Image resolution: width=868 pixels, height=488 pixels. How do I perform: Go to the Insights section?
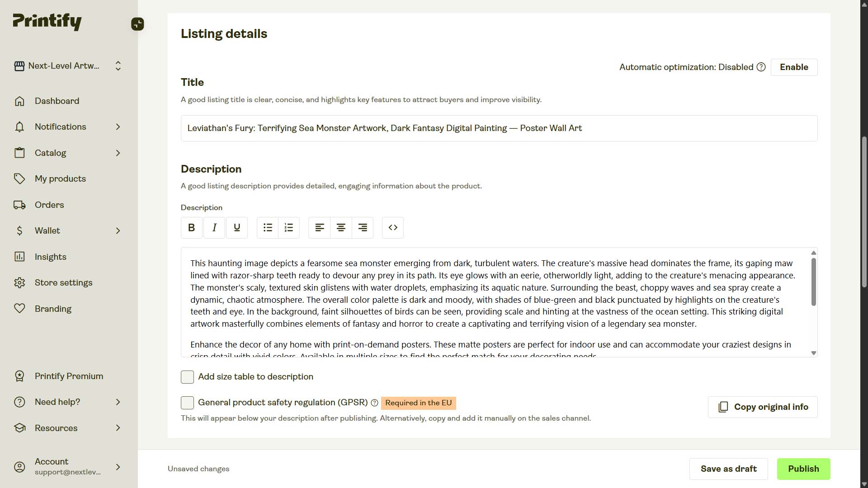(x=51, y=257)
